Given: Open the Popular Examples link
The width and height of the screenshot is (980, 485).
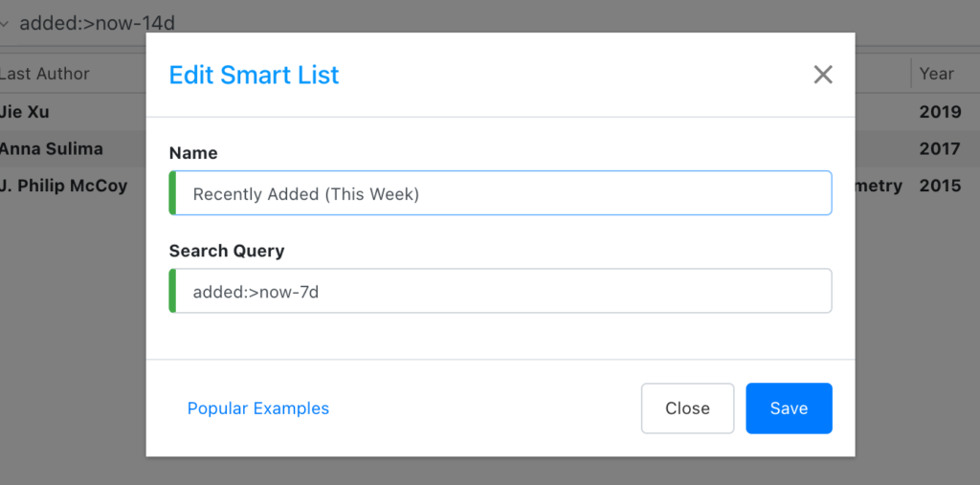Looking at the screenshot, I should click(258, 408).
